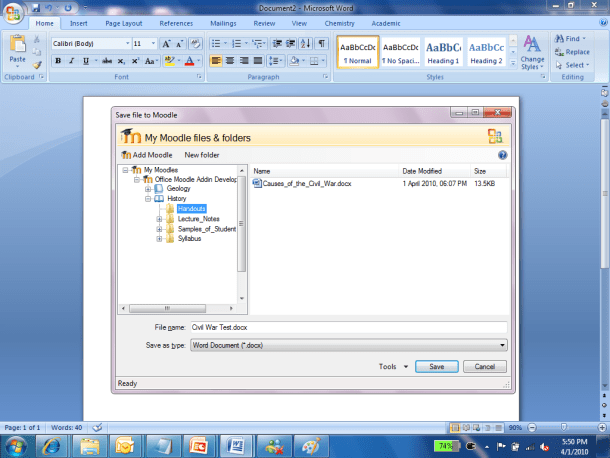The width and height of the screenshot is (610, 458).
Task: Click the Paint palette taskbar icon
Action: click(312, 447)
